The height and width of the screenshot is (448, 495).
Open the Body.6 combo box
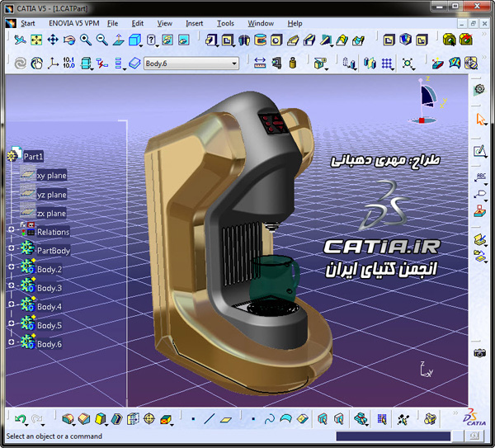click(x=191, y=64)
